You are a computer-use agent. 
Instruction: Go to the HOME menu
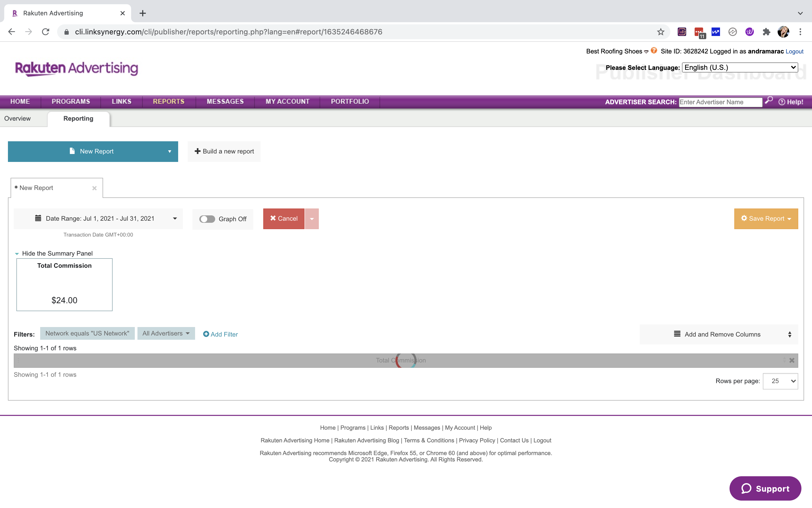pos(20,101)
